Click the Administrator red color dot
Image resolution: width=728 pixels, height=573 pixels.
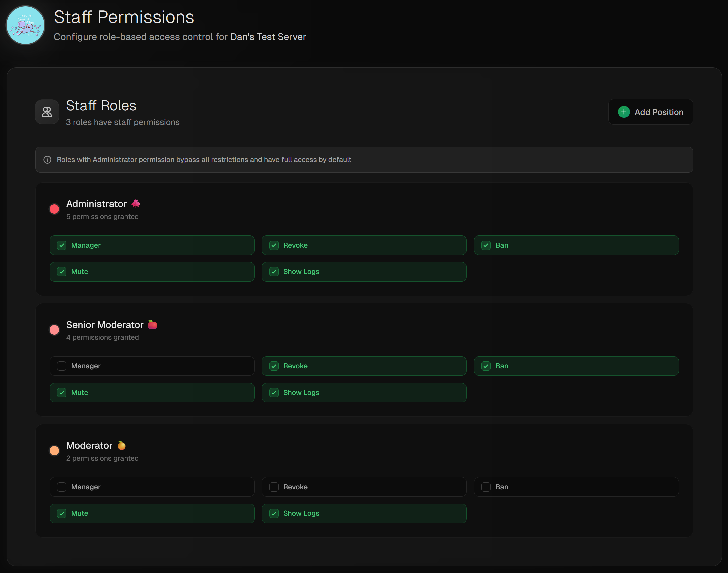54,209
